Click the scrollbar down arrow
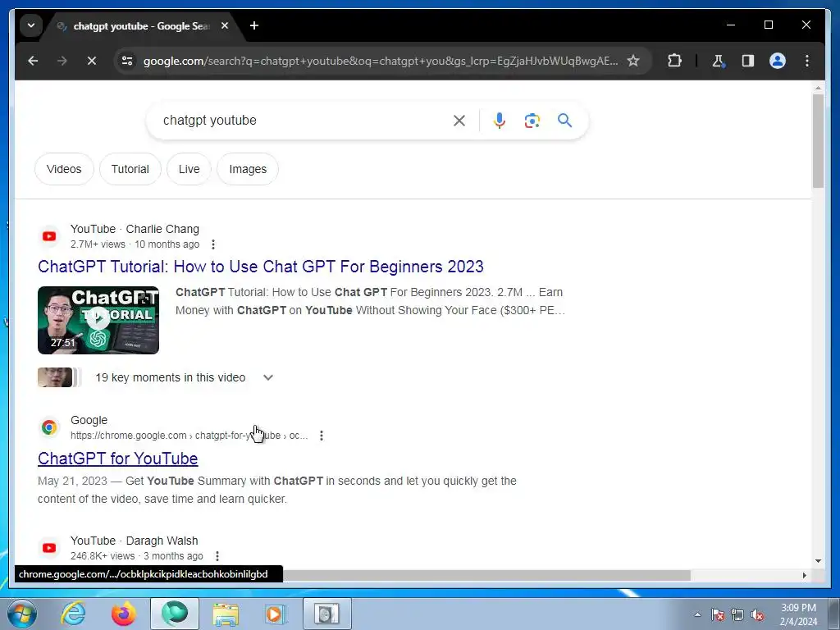 point(818,561)
